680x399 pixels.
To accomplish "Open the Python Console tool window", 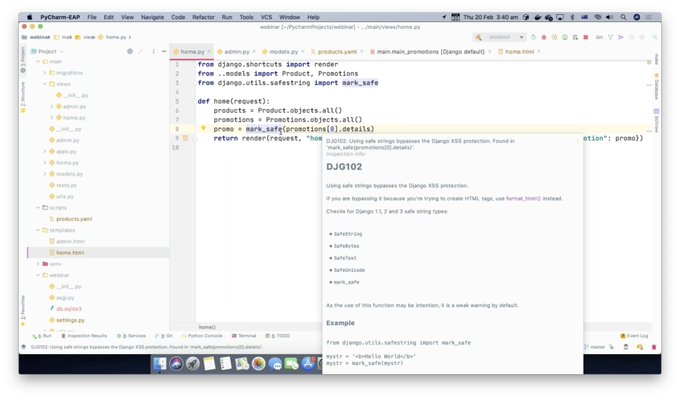I will tap(202, 336).
